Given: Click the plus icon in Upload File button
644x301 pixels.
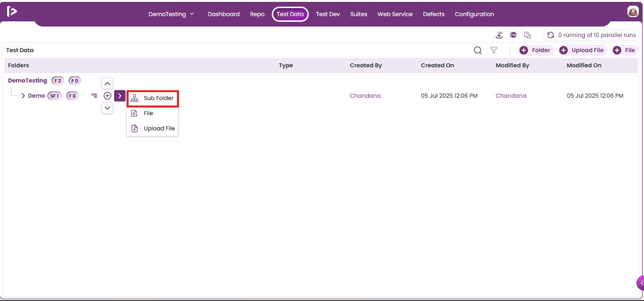Looking at the screenshot, I should pyautogui.click(x=563, y=50).
